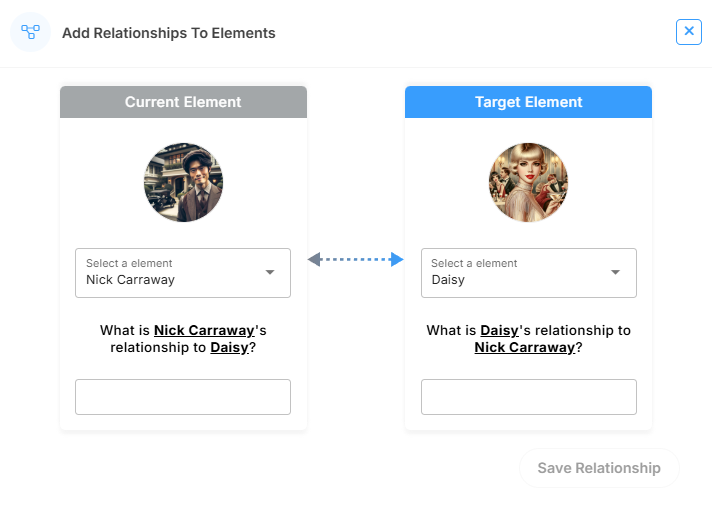Click the Add Relationships To Elements title

point(169,33)
